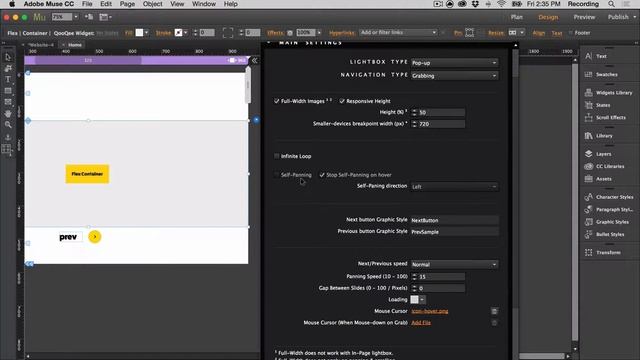Click the Fill color swatch
Viewport: 640px width, 360px height.
(139, 33)
